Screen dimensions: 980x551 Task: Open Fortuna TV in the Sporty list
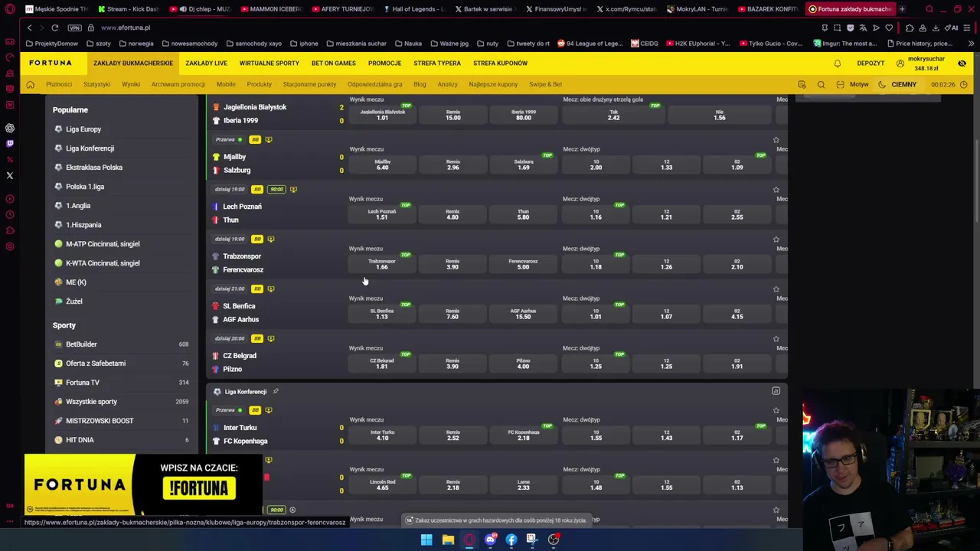click(x=83, y=383)
